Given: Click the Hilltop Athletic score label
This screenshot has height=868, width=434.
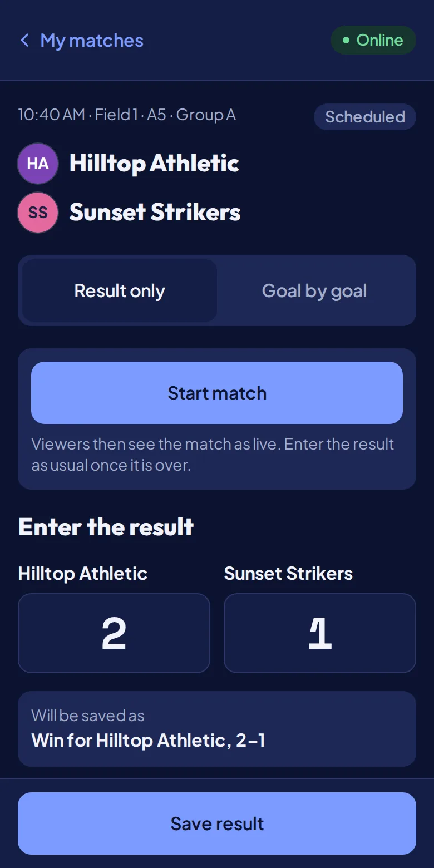Looking at the screenshot, I should 83,574.
